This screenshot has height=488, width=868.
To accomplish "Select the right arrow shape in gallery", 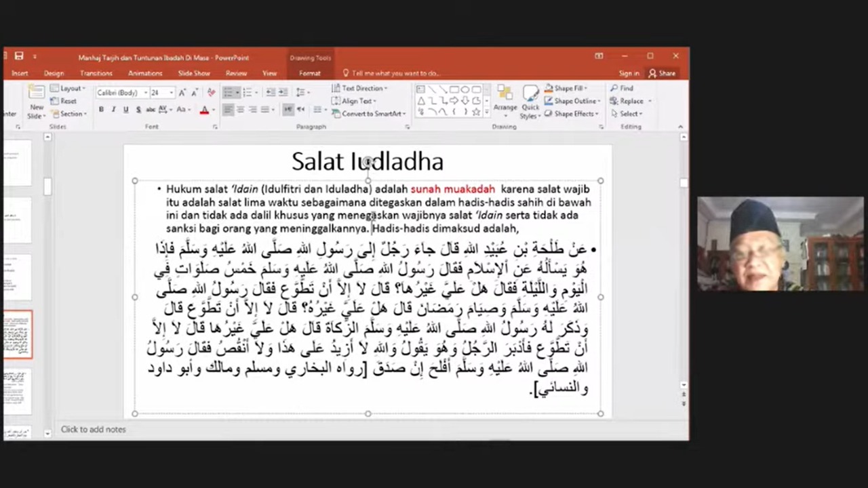I will (454, 101).
